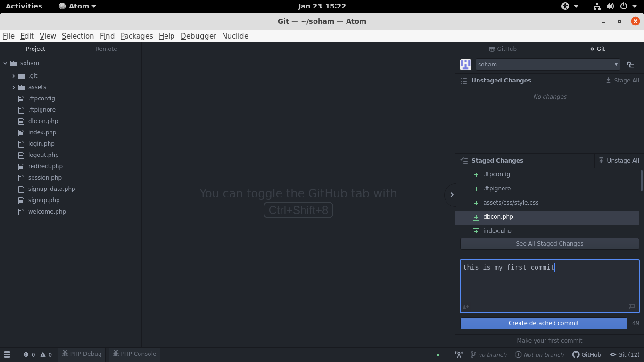
Task: Click the lock icon beside the soham dropdown
Action: click(x=631, y=65)
